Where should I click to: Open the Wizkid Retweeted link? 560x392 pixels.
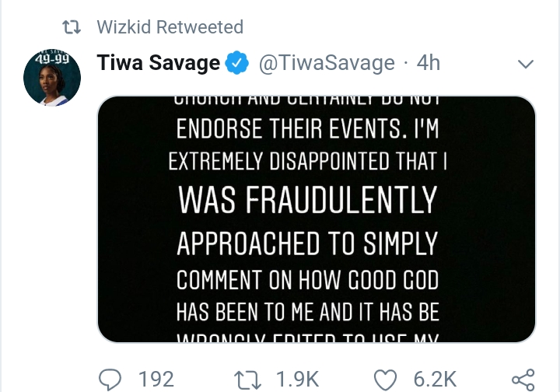coord(170,27)
